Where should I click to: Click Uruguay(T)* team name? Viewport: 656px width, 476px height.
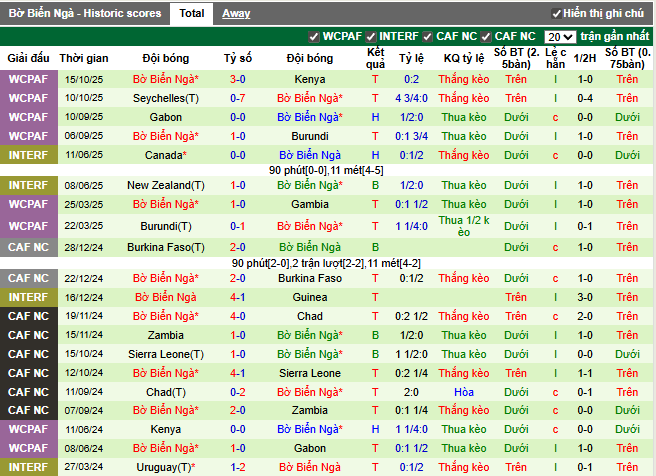[x=166, y=467]
